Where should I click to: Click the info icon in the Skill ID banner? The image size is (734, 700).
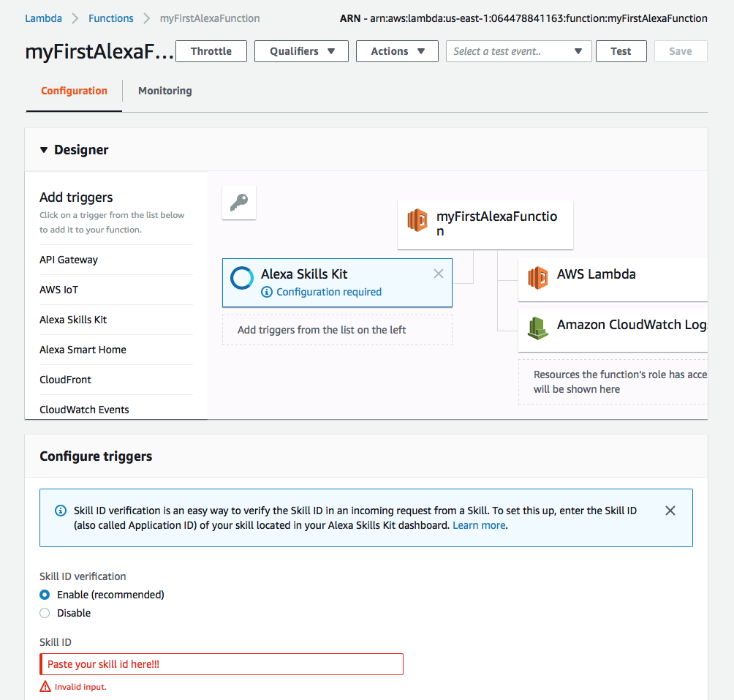61,511
